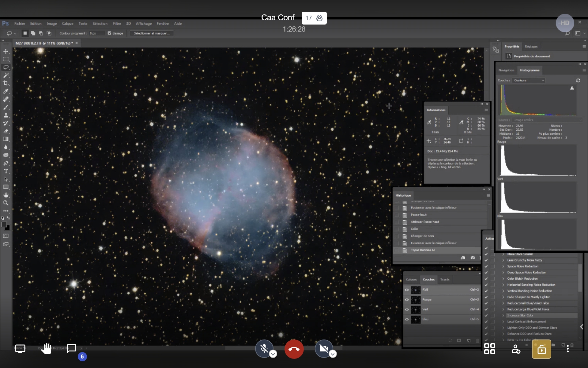The height and width of the screenshot is (368, 588).
Task: Expand Increase Star Color action
Action: [503, 315]
